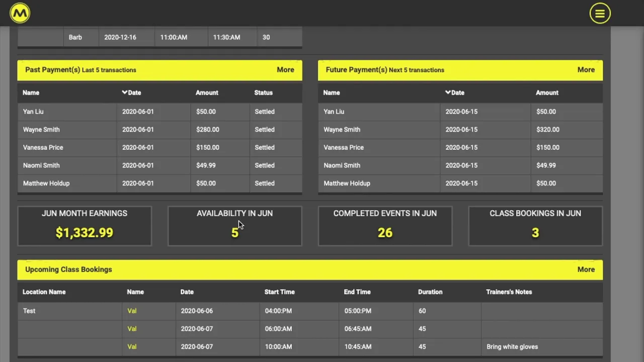Click the $320.00 amount cell
Viewport: 644px width, 362px height.
[567, 130]
